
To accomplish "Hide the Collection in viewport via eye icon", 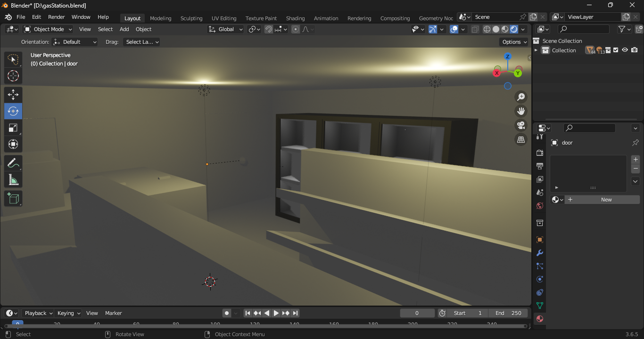I will click(x=625, y=50).
